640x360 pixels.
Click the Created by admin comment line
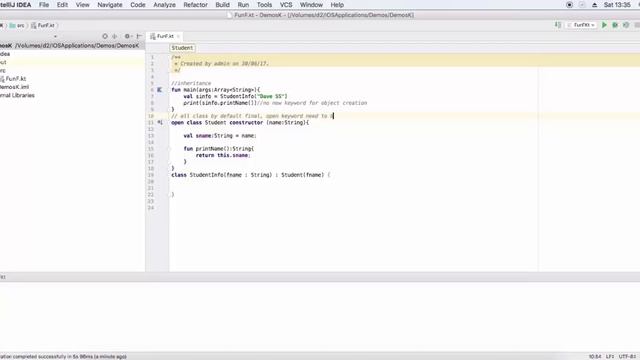pos(222,64)
